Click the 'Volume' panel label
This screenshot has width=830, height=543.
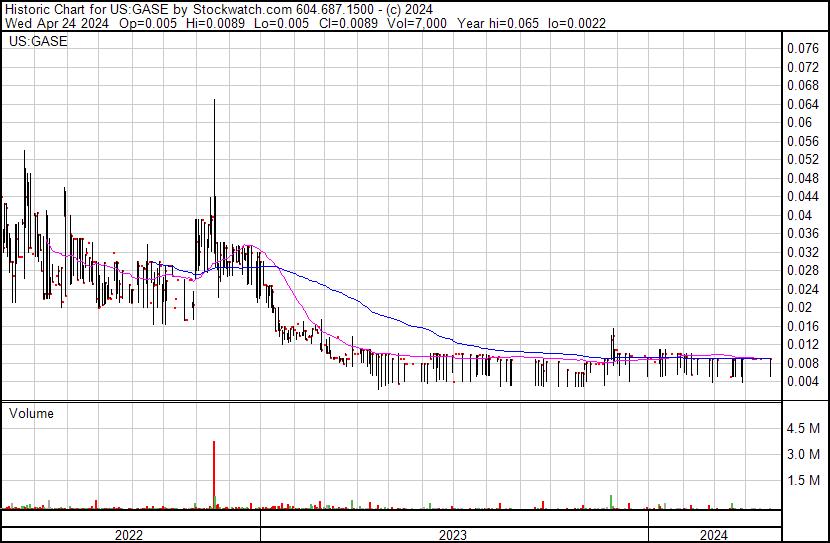tap(31, 413)
